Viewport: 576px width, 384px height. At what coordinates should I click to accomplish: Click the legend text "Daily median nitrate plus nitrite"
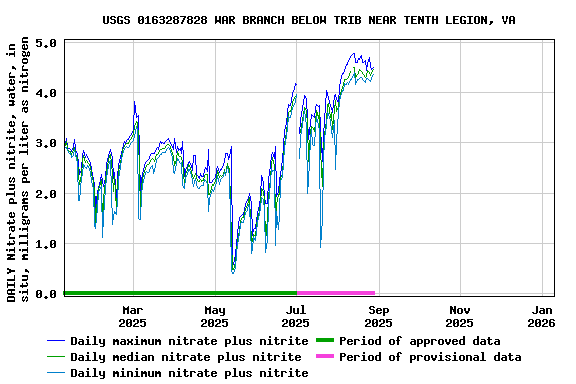[x=186, y=357]
